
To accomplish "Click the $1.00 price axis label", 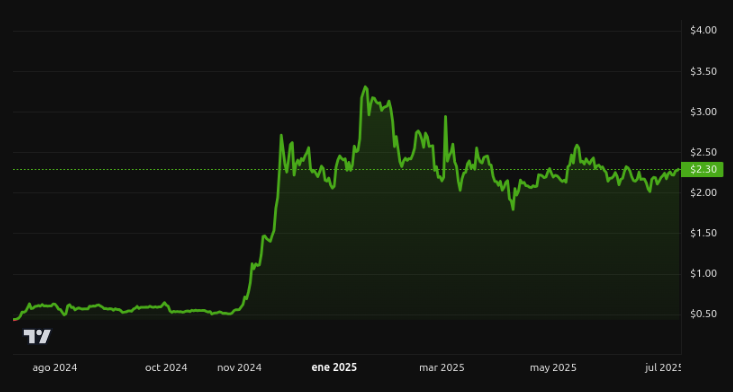I will pos(704,273).
